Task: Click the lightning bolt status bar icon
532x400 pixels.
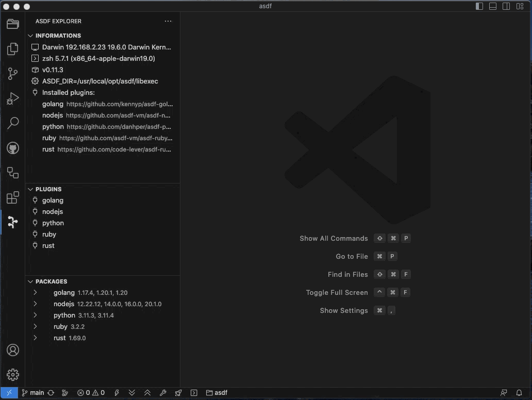Action: coord(117,393)
